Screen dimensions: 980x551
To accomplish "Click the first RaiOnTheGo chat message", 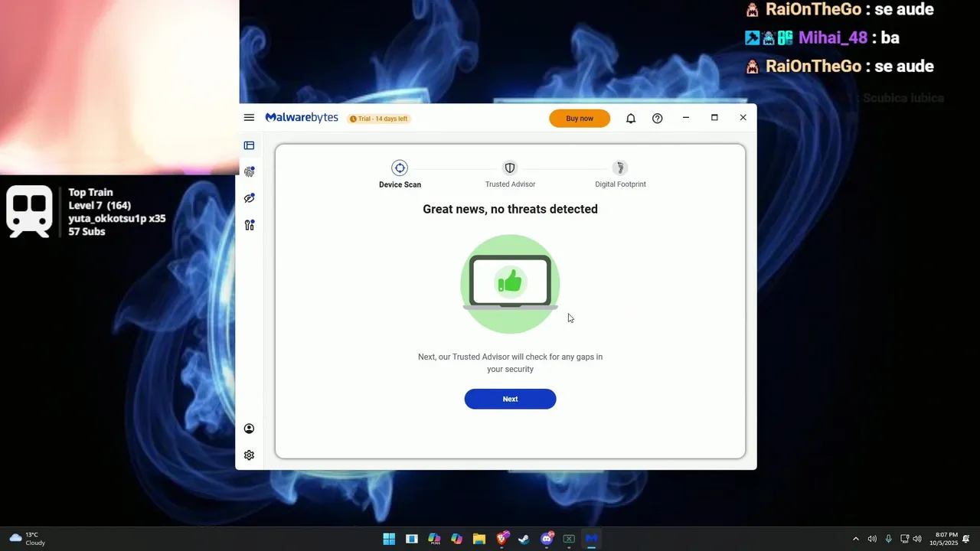I will [x=839, y=10].
